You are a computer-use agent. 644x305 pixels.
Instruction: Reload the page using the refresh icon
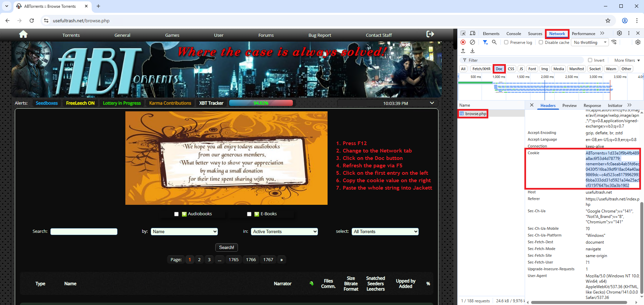(32, 21)
